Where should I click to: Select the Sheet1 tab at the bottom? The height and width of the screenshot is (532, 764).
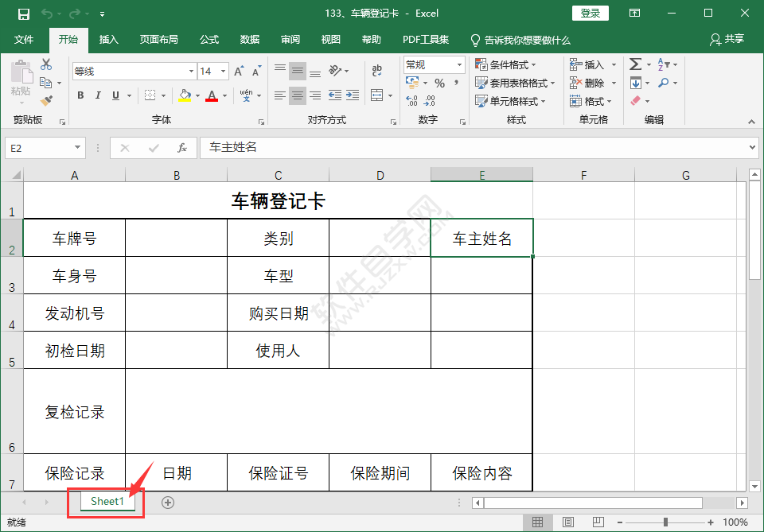pos(107,502)
